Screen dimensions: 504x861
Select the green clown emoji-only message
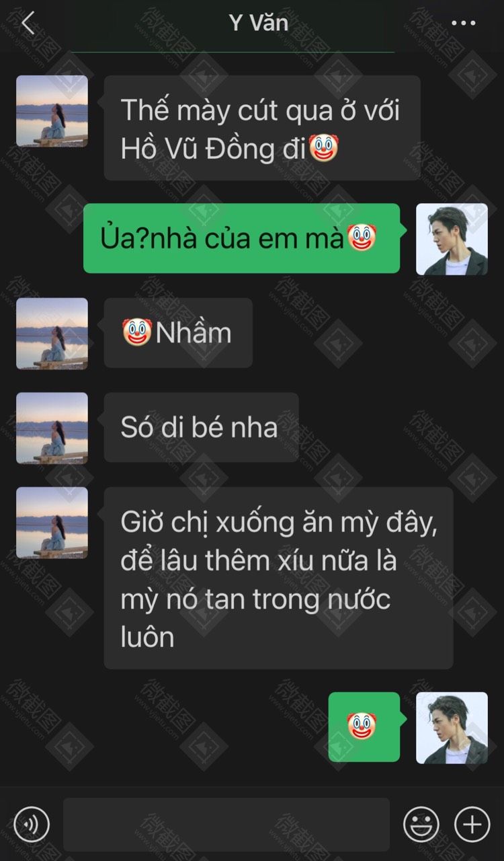(x=364, y=726)
